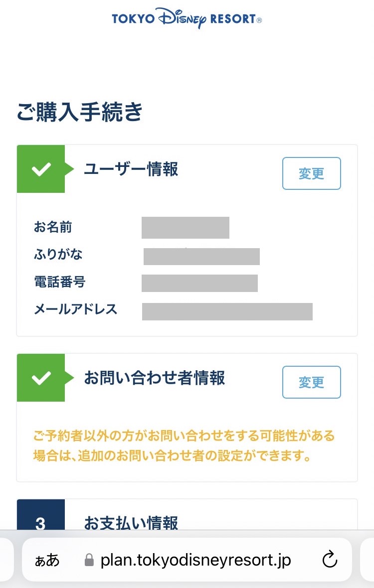Image resolution: width=374 pixels, height=588 pixels.
Task: Tap the plan.tokyodisneyresort.jp address field
Action: coord(195,560)
